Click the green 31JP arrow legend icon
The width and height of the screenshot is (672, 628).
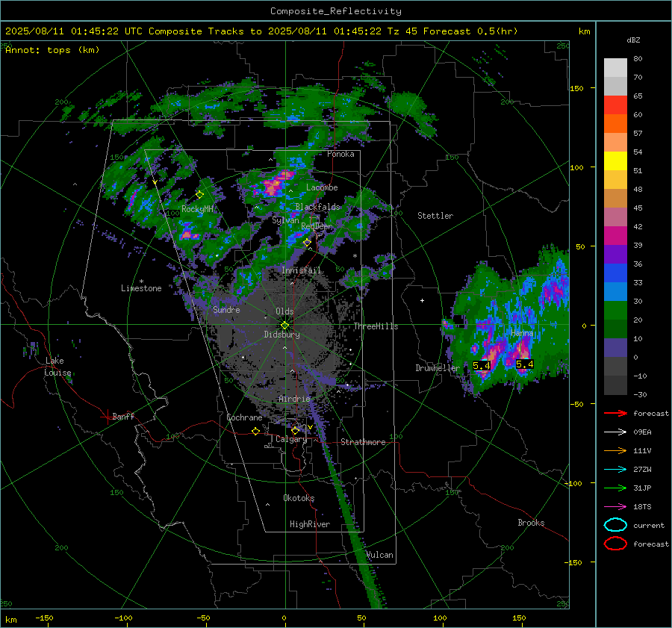pyautogui.click(x=615, y=488)
